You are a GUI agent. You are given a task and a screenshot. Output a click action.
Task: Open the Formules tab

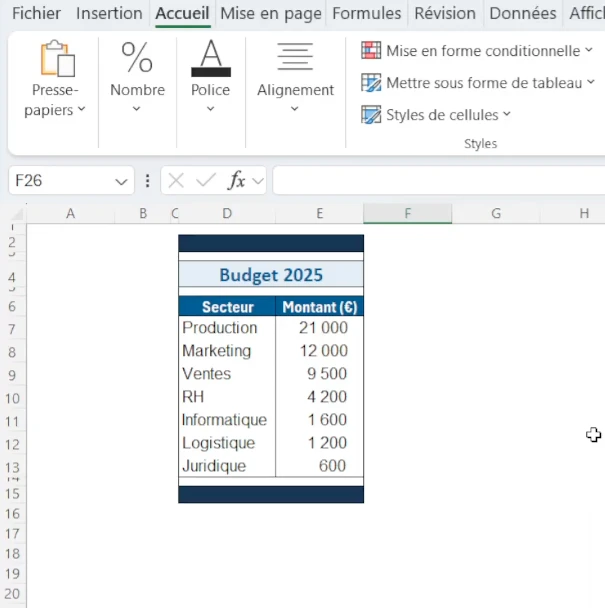coord(366,14)
